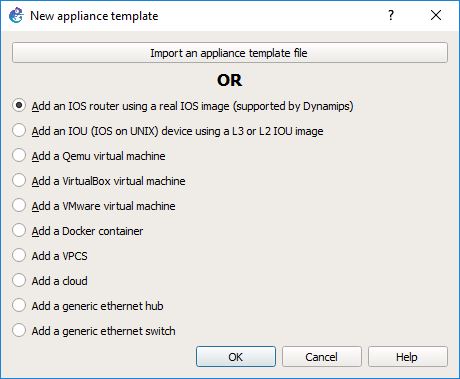
Task: Open the Help button at bottom right
Action: pyautogui.click(x=408, y=357)
